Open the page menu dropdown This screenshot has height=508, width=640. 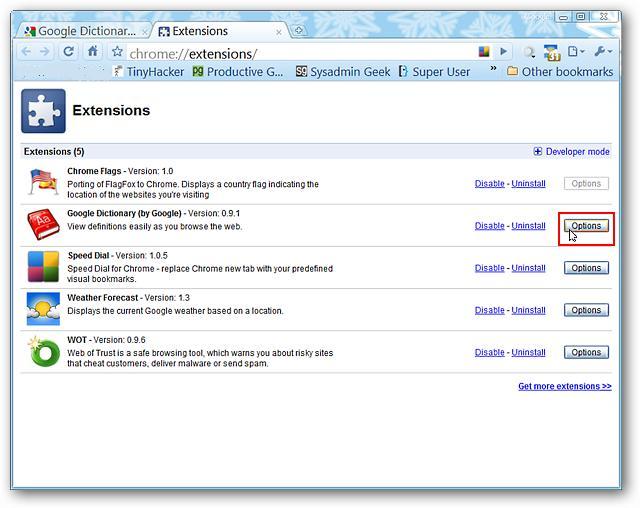point(577,52)
